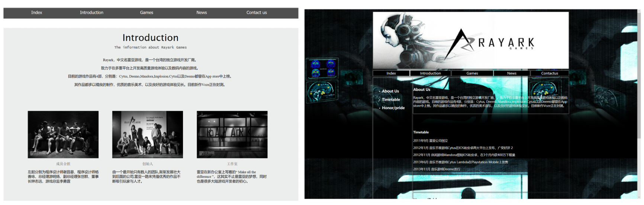Click the founders description under 创始人
Viewport: 644px width, 205px height.
(146, 177)
